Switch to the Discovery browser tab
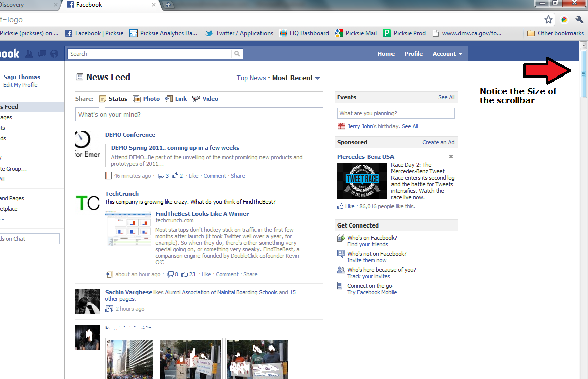The width and height of the screenshot is (588, 379). [28, 5]
